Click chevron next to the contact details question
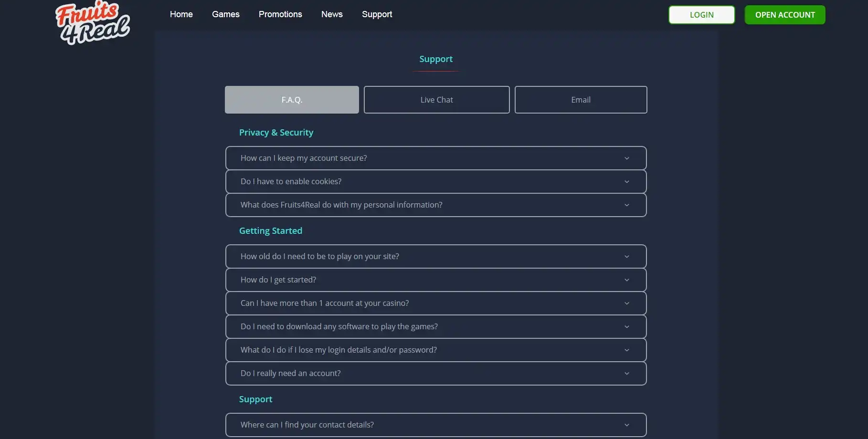The image size is (868, 439). pyautogui.click(x=626, y=425)
